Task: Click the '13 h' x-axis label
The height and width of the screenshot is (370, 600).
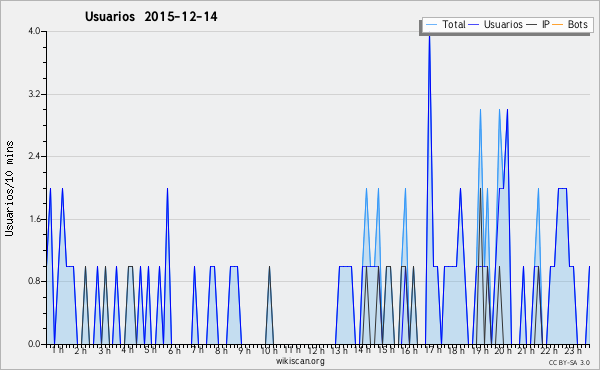Action: 339,351
